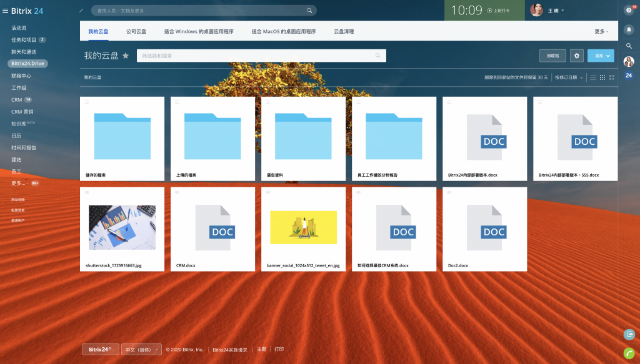
Task: Click the Bitrix 24 logo at top left
Action: [x=27, y=11]
